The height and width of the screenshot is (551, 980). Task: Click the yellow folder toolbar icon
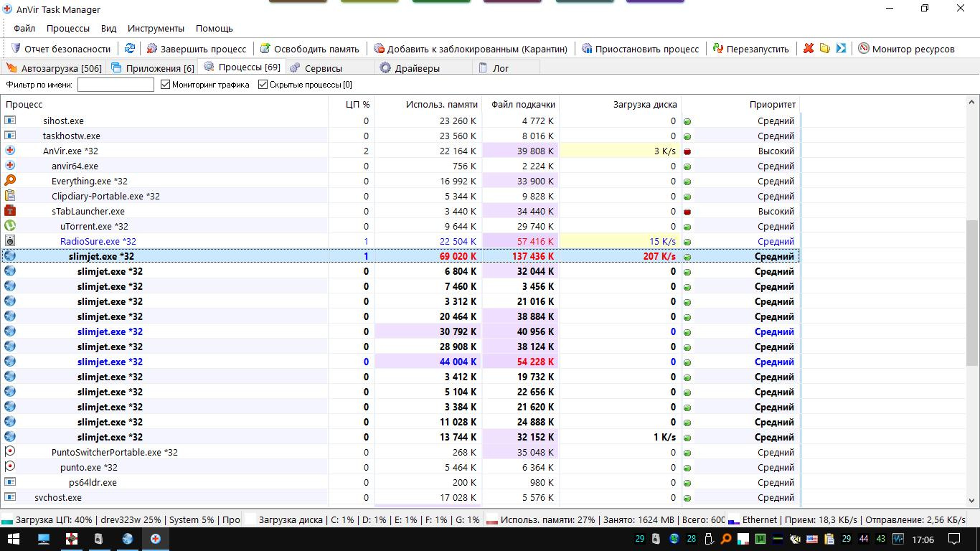coord(825,48)
